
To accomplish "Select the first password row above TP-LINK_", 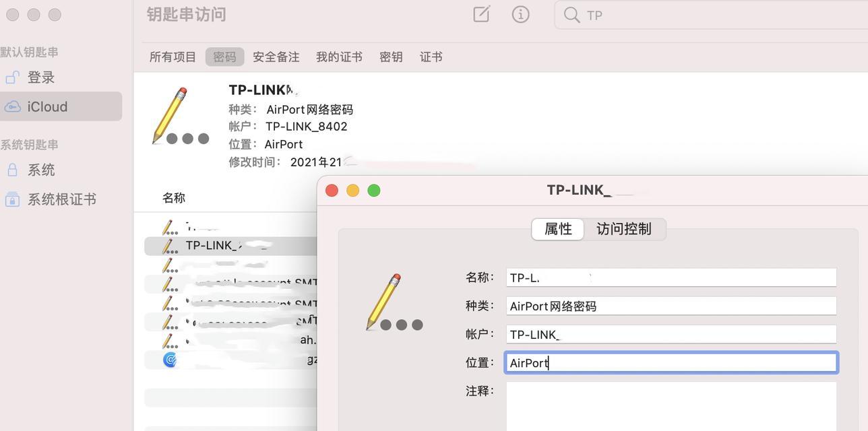I will (x=230, y=227).
